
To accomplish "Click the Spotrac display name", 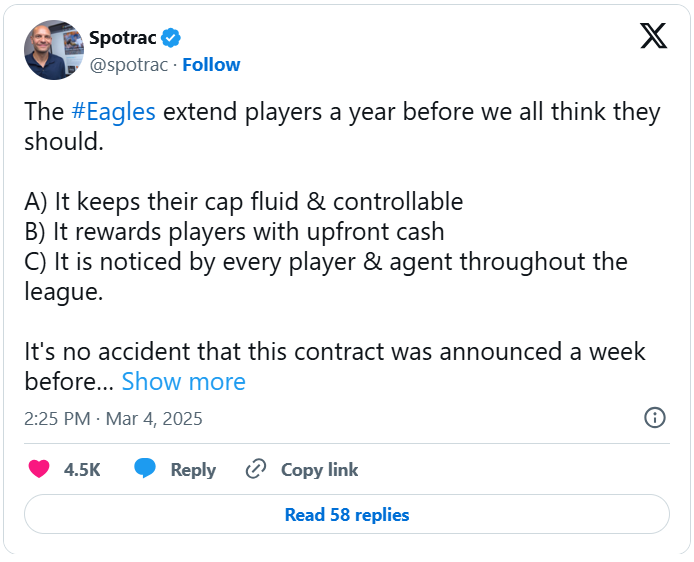I will pyautogui.click(x=122, y=38).
